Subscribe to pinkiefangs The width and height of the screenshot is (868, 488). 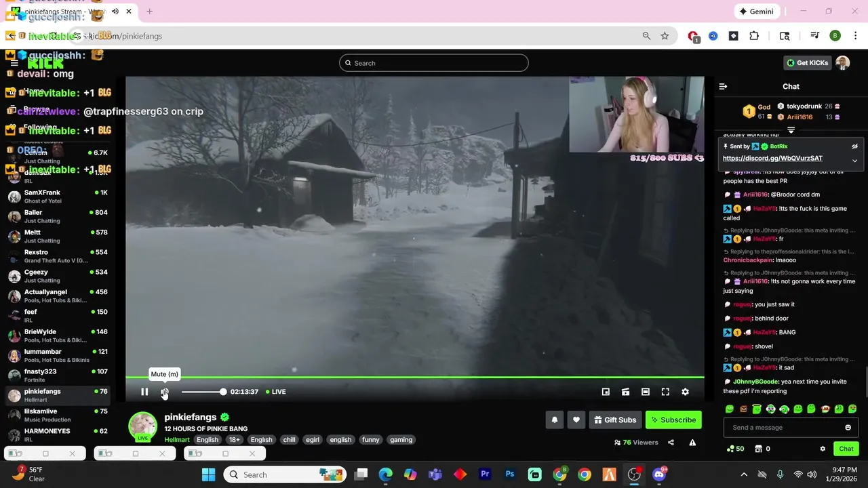tap(673, 420)
